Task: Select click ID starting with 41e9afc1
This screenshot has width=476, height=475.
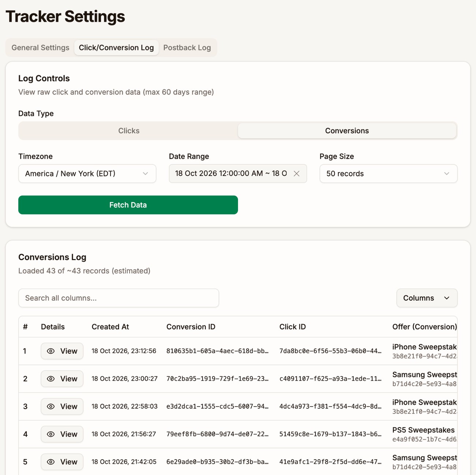Action: click(x=330, y=462)
